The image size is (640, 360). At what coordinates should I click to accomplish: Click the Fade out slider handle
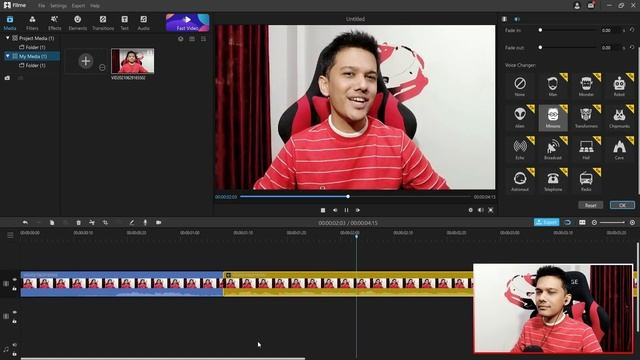click(540, 47)
